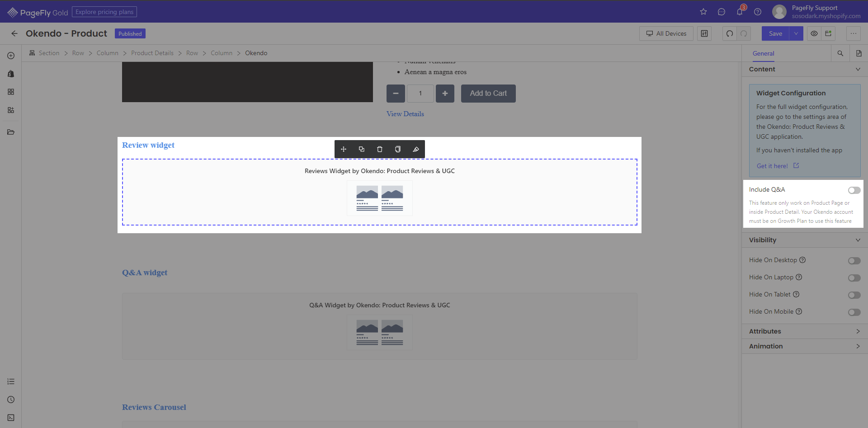Screen dimensions: 868x428
Task: Click the document icon in the inspector panel
Action: coord(859,53)
